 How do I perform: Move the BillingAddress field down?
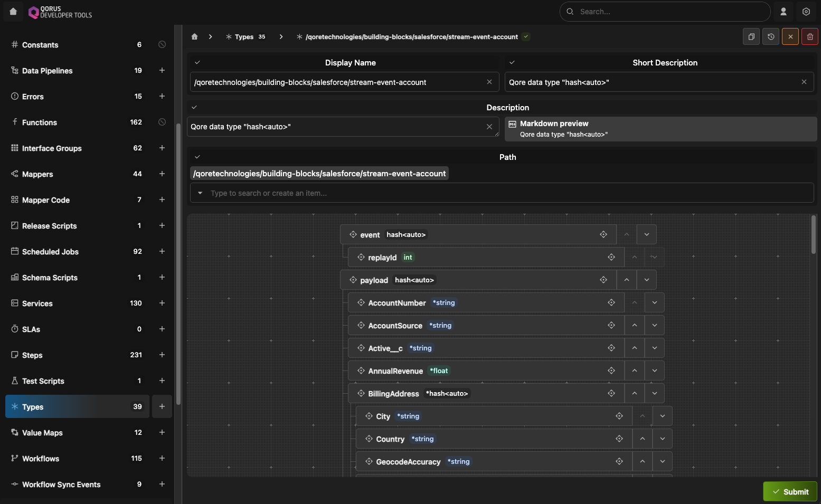coord(655,393)
